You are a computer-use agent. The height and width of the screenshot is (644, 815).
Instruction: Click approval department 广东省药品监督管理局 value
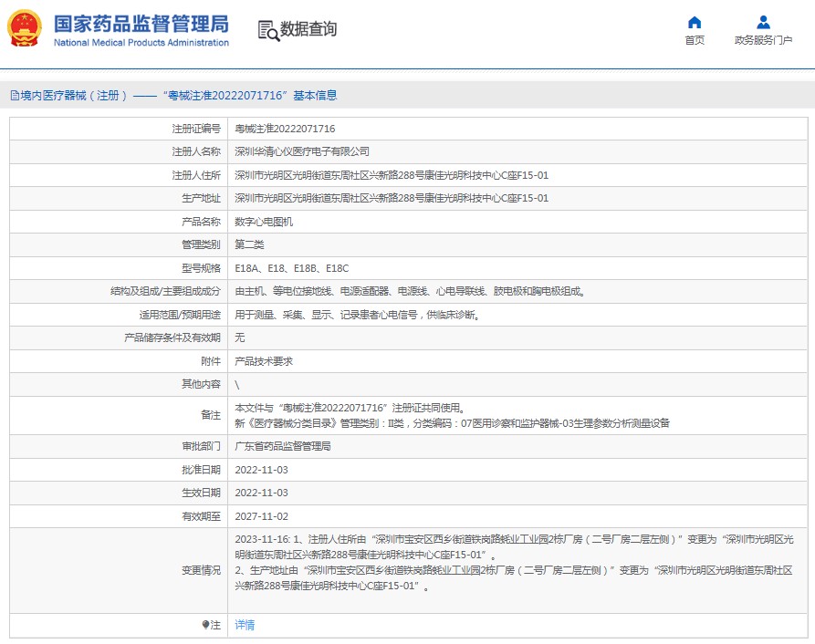point(283,446)
